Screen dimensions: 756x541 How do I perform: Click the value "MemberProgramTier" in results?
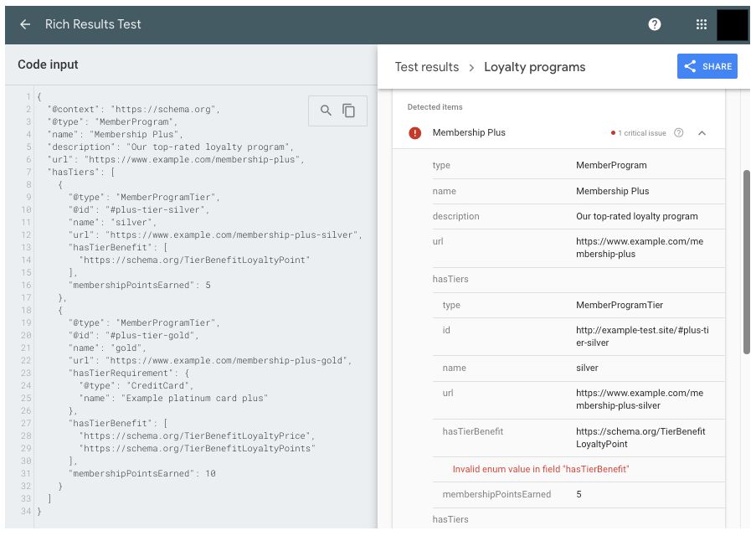tap(619, 305)
